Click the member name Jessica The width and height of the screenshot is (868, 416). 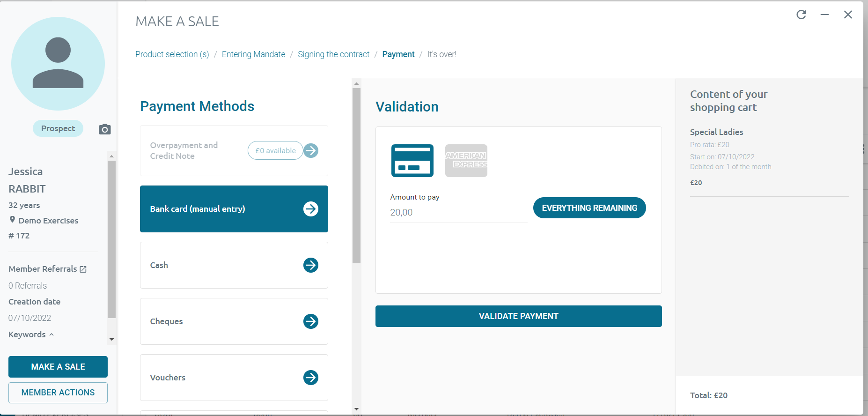coord(25,171)
